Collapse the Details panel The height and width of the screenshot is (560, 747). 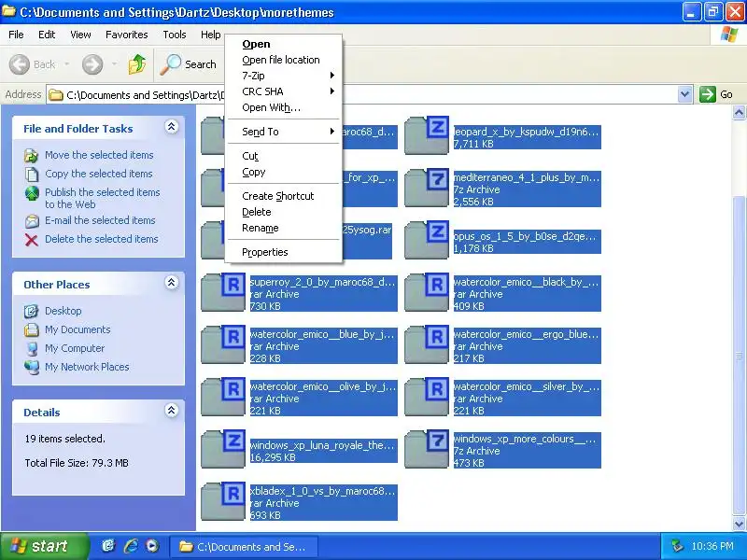[172, 411]
